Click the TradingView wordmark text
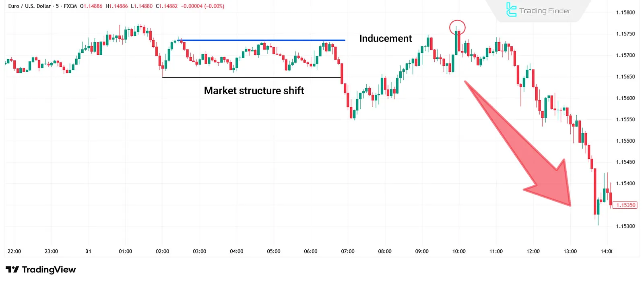644x282 pixels. click(x=49, y=270)
